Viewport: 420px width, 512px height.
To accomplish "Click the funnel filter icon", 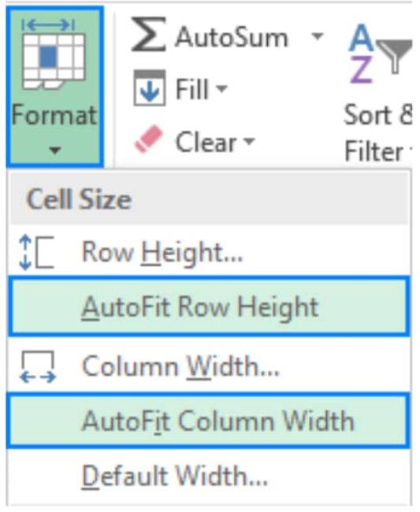I will click(394, 56).
